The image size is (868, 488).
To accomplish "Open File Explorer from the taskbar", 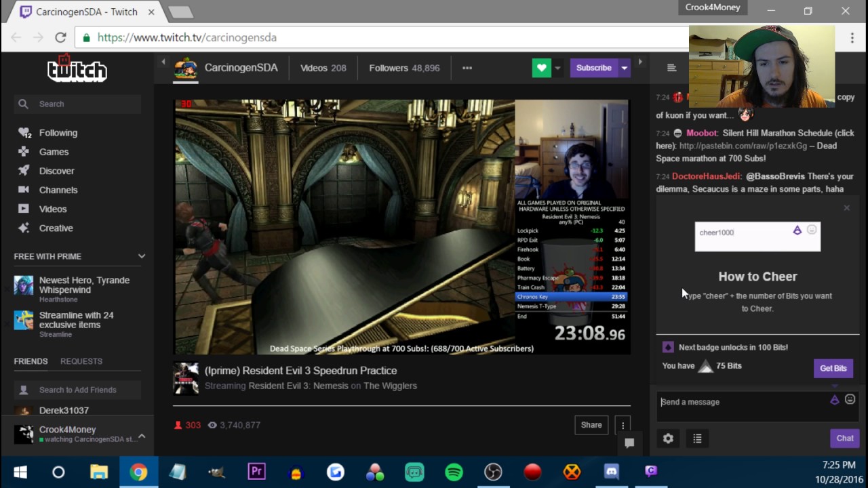I will pos(99,472).
